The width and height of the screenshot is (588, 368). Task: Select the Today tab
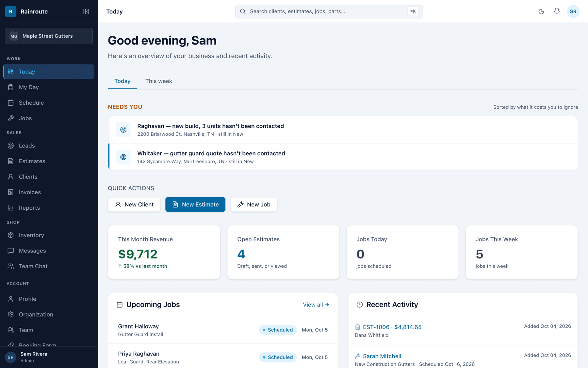click(x=122, y=81)
